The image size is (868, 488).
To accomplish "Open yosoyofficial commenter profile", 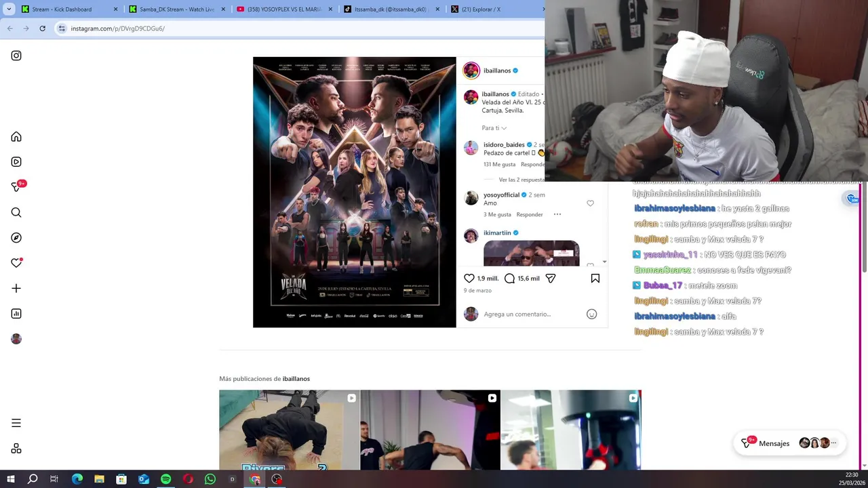I will (x=501, y=195).
